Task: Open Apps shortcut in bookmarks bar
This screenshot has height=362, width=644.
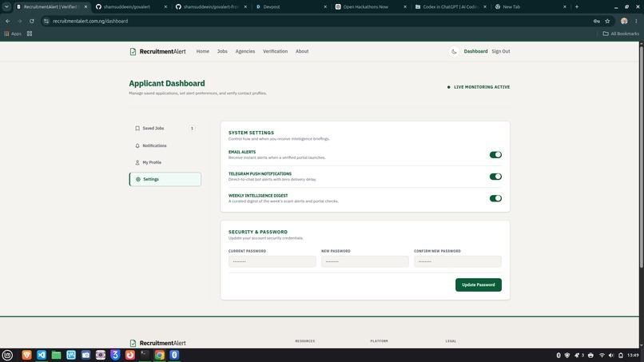Action: click(13, 34)
